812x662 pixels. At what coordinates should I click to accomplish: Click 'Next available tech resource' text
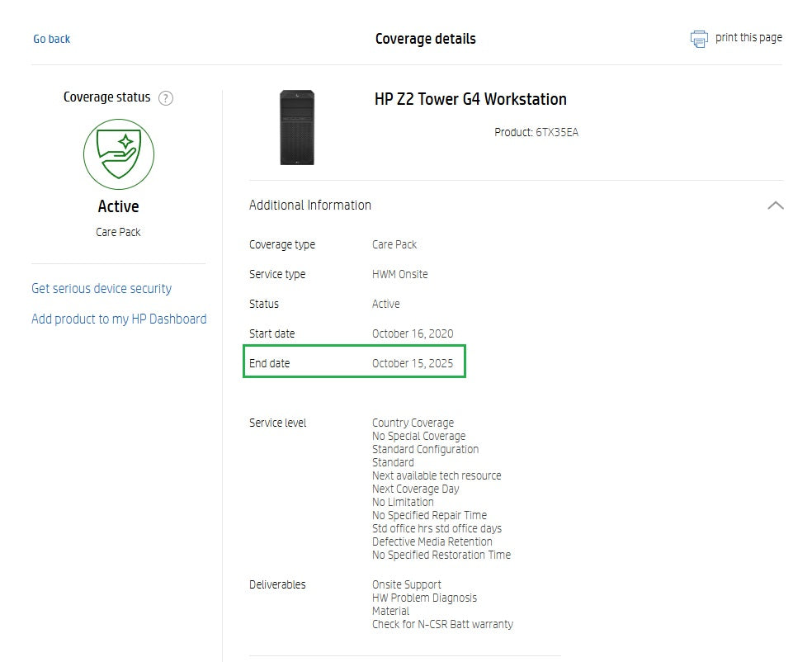click(437, 475)
